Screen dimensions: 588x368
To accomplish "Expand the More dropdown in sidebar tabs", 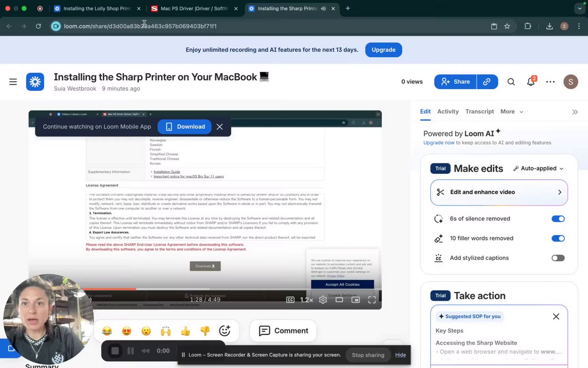I will coord(512,111).
